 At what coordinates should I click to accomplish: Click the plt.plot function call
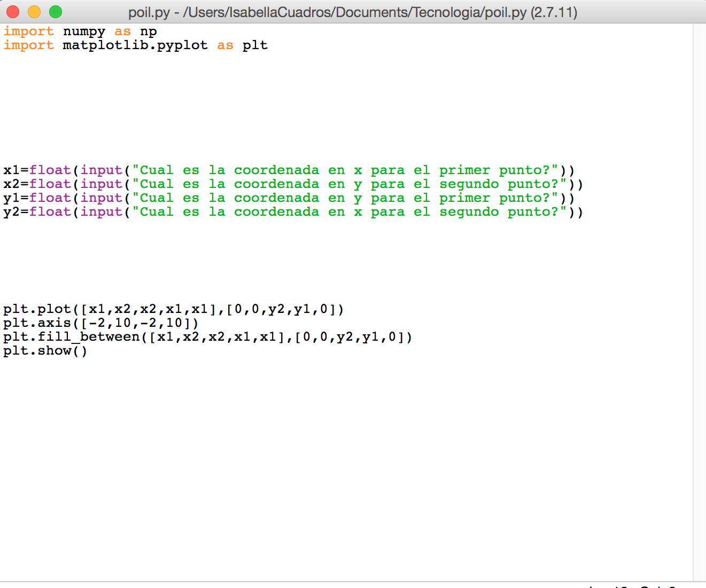(171, 309)
